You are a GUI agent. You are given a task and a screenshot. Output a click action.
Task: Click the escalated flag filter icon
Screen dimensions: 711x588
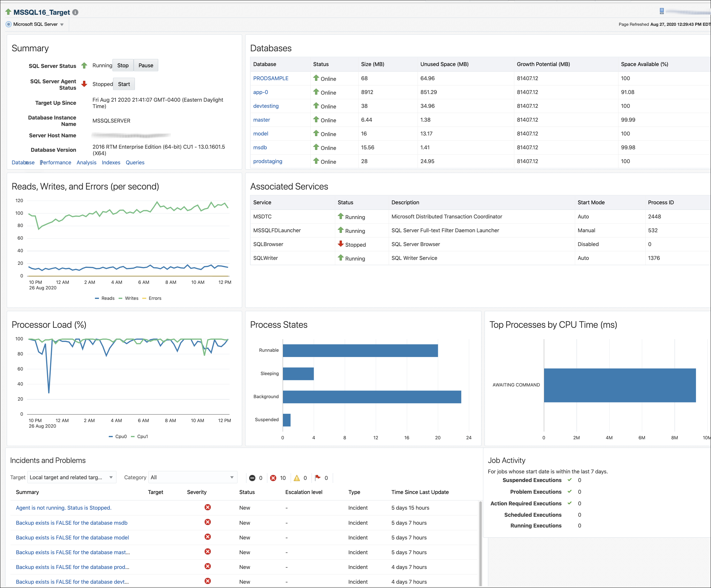click(x=318, y=478)
